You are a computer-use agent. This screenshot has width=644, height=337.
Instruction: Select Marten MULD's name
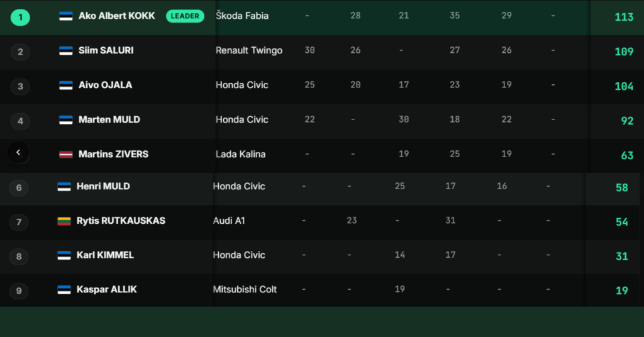pos(109,119)
